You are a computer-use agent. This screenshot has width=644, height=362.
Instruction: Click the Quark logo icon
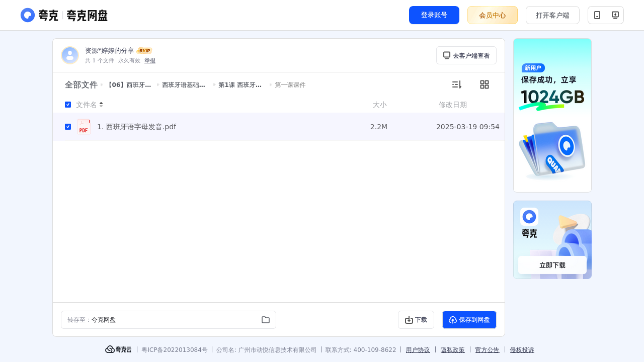[x=28, y=15]
